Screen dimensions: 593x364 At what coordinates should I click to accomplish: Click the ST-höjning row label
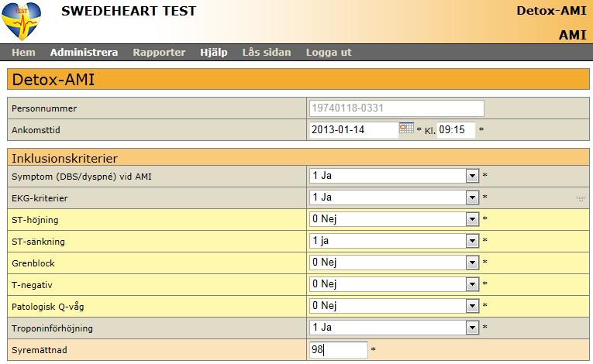pos(35,220)
